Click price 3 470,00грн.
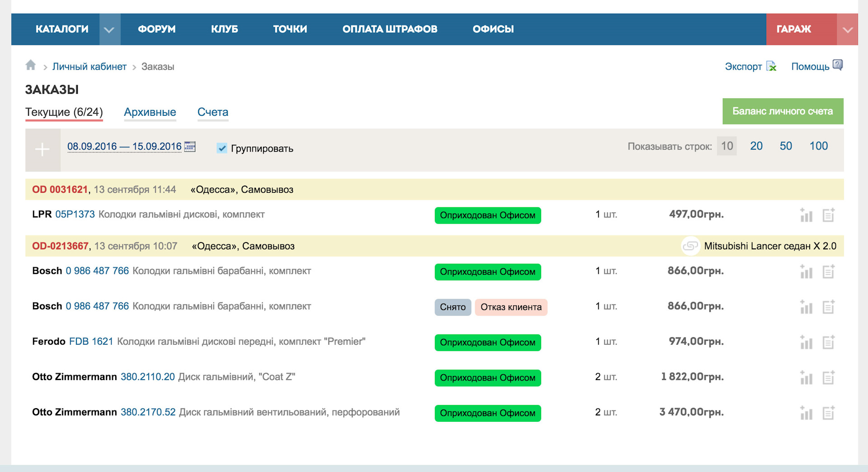The image size is (868, 472). coord(692,412)
